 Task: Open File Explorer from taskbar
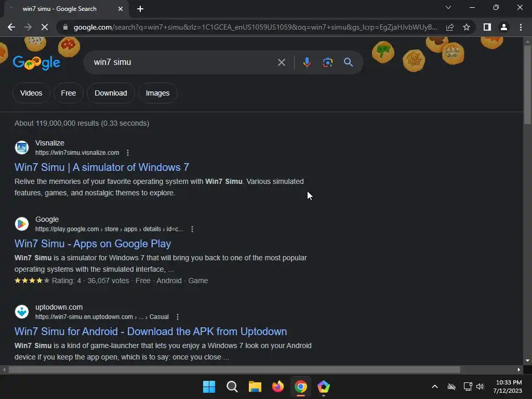click(x=255, y=387)
